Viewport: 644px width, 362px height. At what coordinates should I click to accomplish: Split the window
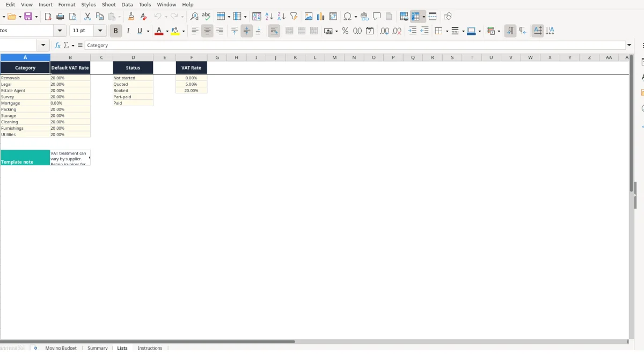click(433, 17)
